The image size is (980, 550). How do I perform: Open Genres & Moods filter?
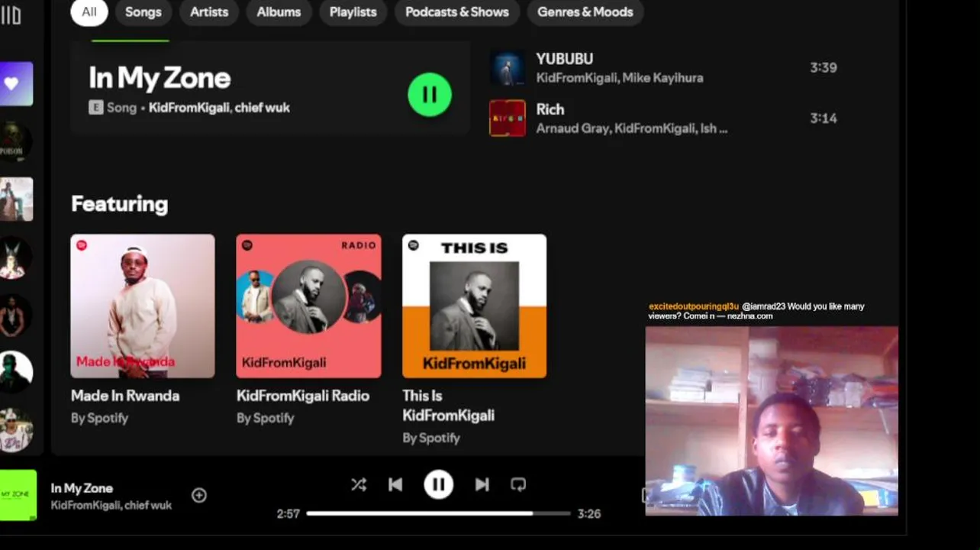(x=585, y=12)
